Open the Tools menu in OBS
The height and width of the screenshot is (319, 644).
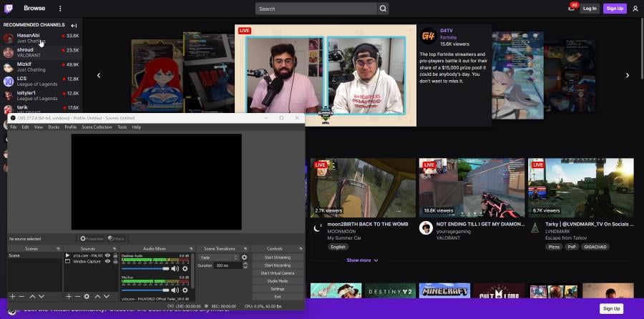click(x=122, y=127)
